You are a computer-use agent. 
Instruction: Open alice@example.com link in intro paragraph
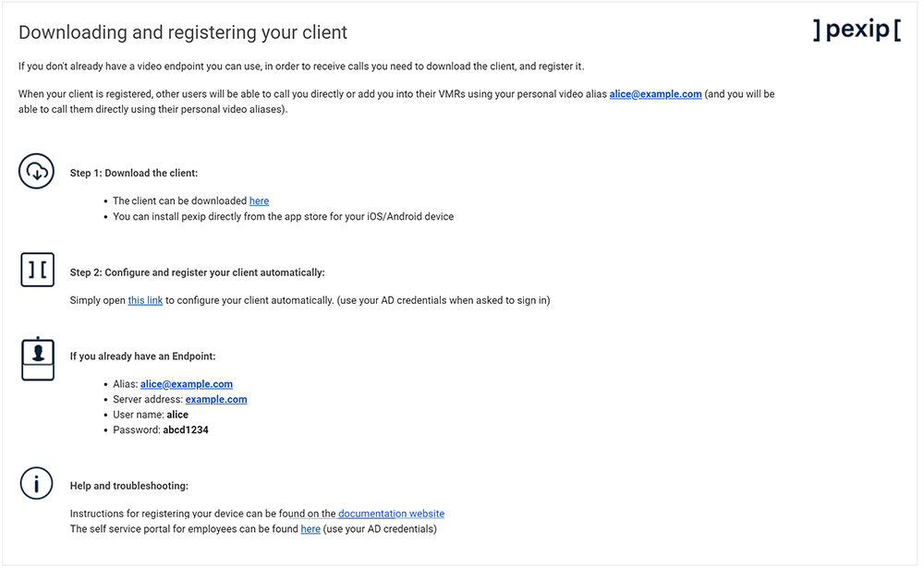pyautogui.click(x=655, y=94)
